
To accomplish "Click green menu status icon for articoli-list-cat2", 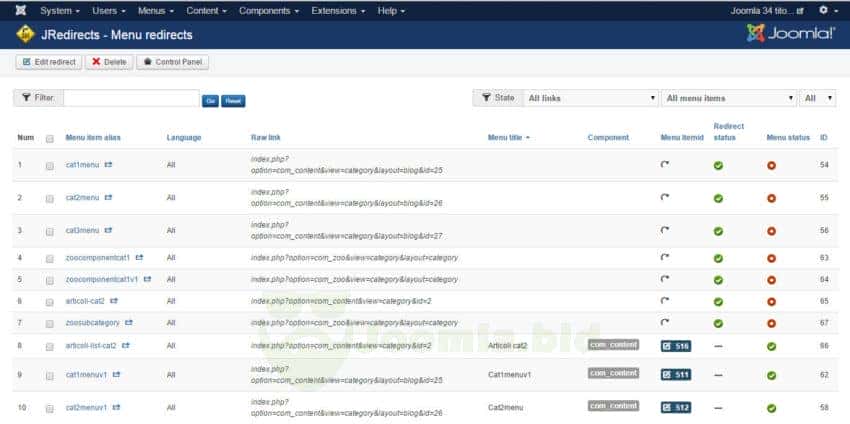I will (x=771, y=346).
